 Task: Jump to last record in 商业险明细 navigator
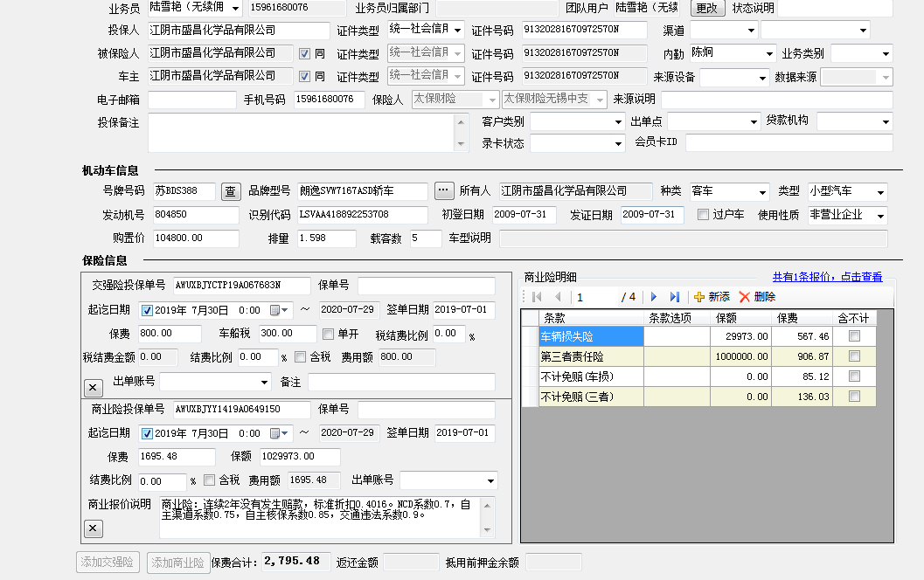tap(675, 297)
